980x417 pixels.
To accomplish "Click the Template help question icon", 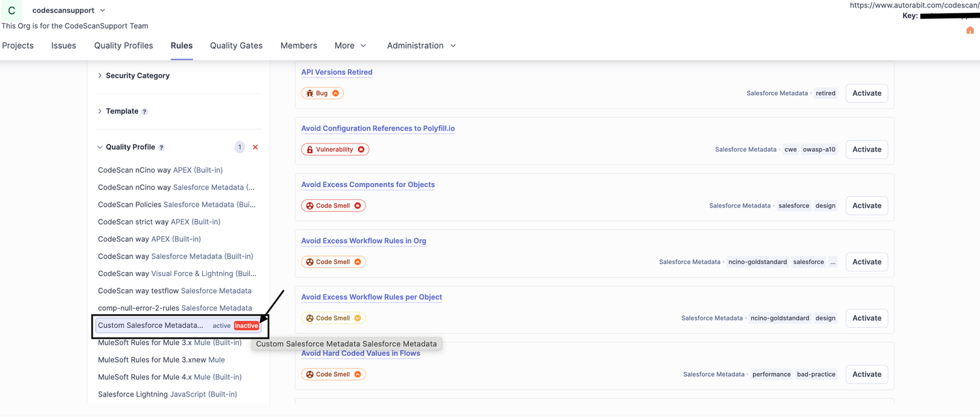I will pos(144,112).
